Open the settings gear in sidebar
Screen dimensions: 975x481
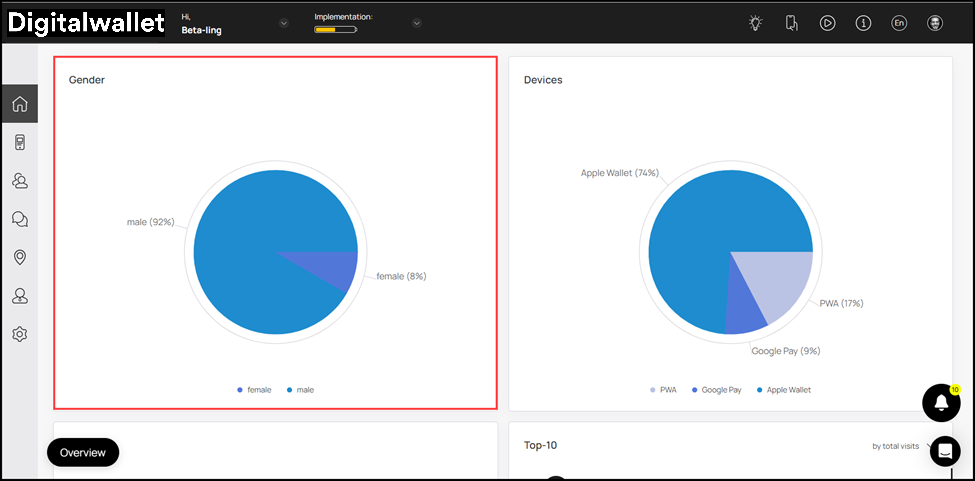click(19, 334)
